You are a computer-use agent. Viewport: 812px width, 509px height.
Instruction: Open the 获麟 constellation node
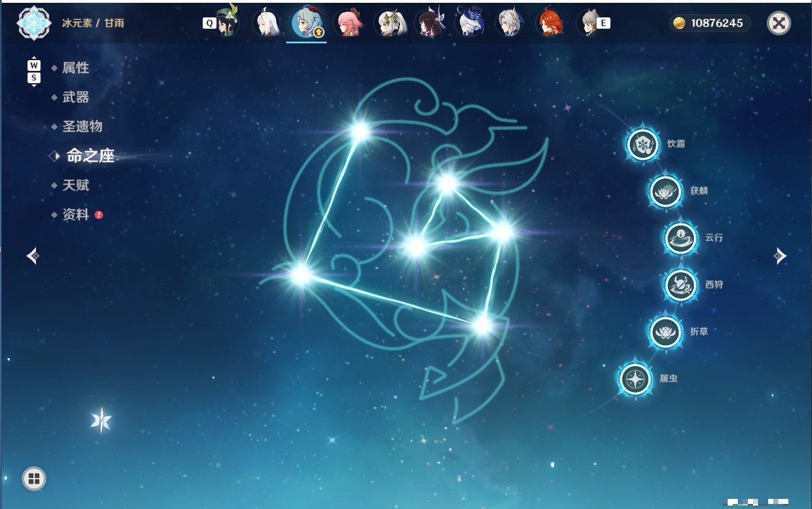point(665,191)
